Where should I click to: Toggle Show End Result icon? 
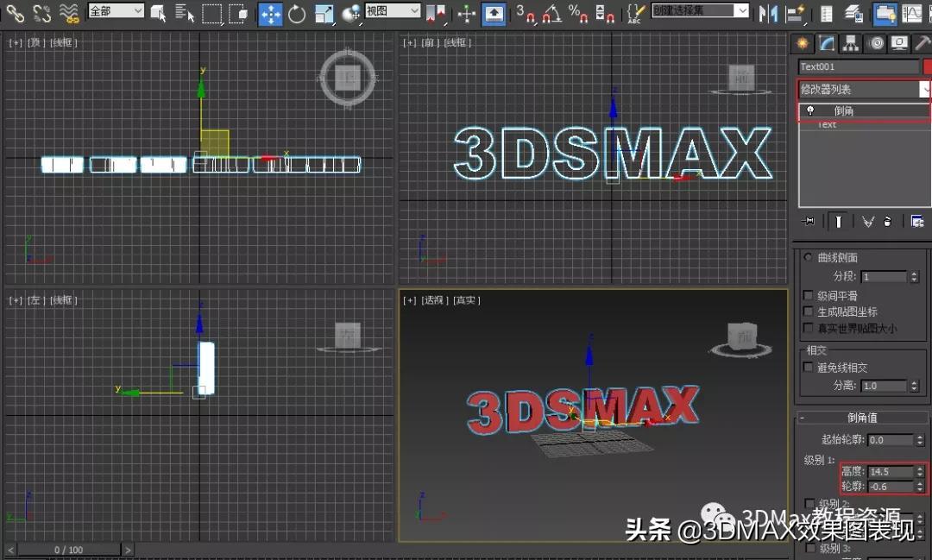pos(838,222)
